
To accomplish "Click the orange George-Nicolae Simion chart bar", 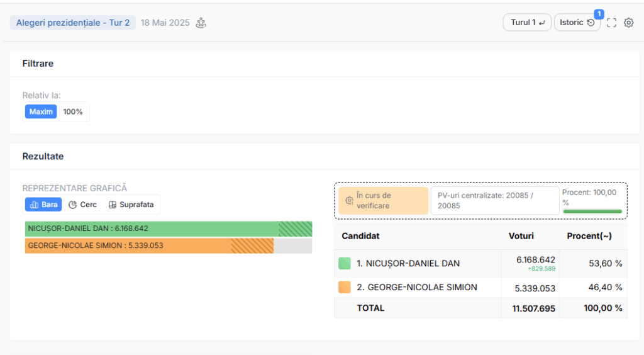I will pyautogui.click(x=149, y=245).
